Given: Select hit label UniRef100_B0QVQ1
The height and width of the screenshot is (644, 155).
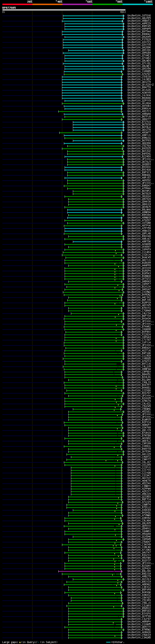Looking at the screenshot, I should tap(139, 513).
